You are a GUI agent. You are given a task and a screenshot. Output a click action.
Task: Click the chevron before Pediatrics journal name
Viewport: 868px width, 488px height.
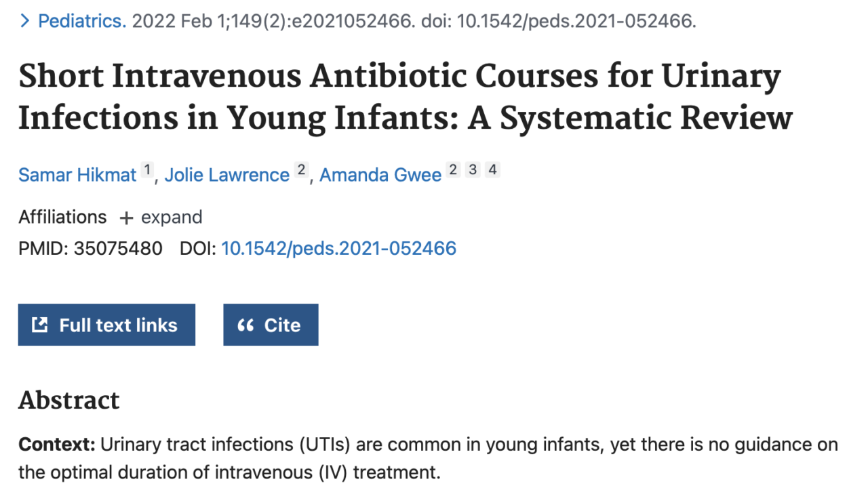click(24, 22)
